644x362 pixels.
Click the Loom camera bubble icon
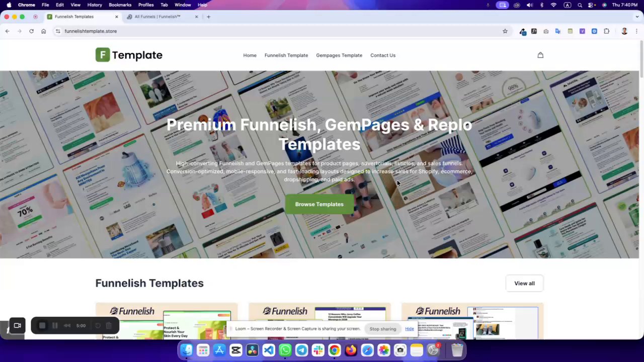[x=17, y=325]
